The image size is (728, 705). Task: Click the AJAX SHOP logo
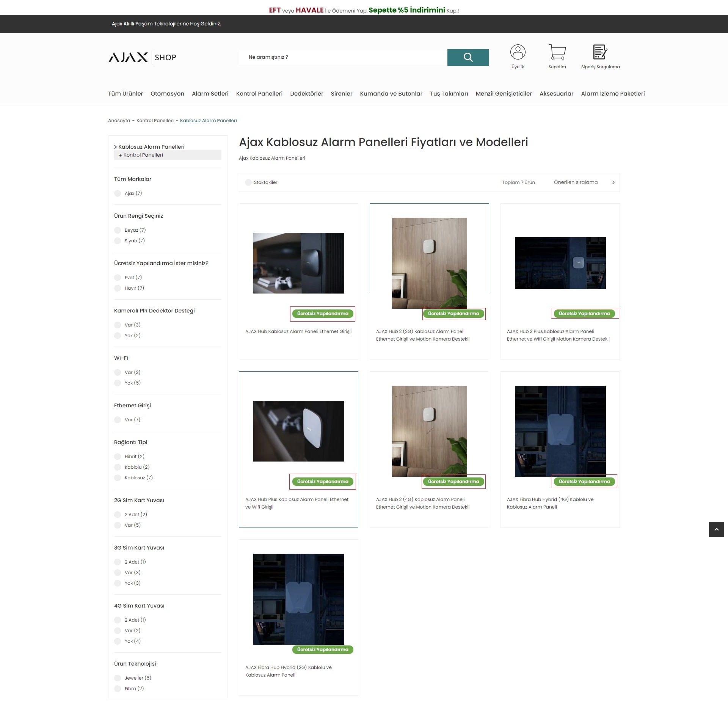[142, 57]
